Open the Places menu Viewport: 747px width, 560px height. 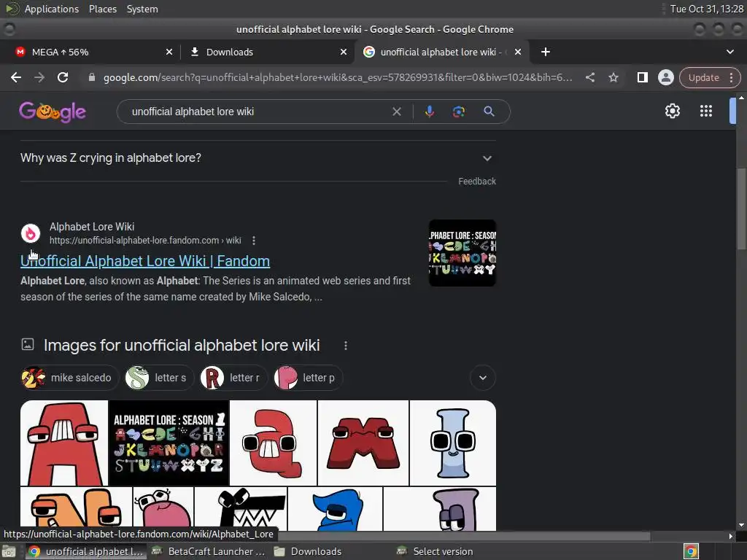click(x=102, y=9)
